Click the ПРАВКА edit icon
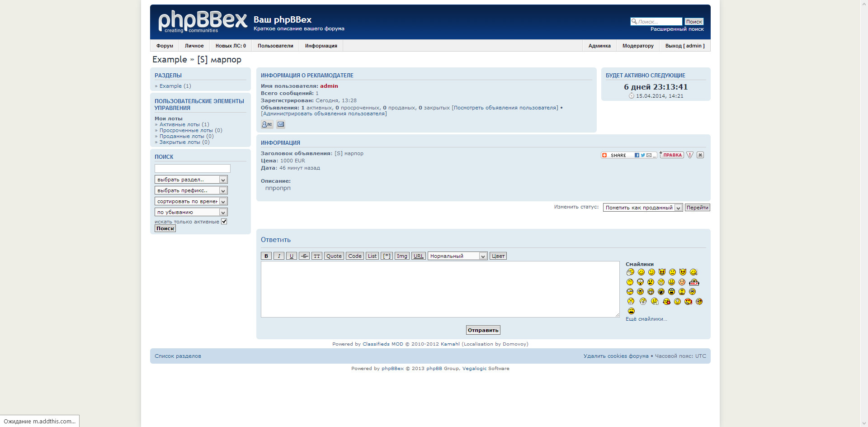 point(672,155)
